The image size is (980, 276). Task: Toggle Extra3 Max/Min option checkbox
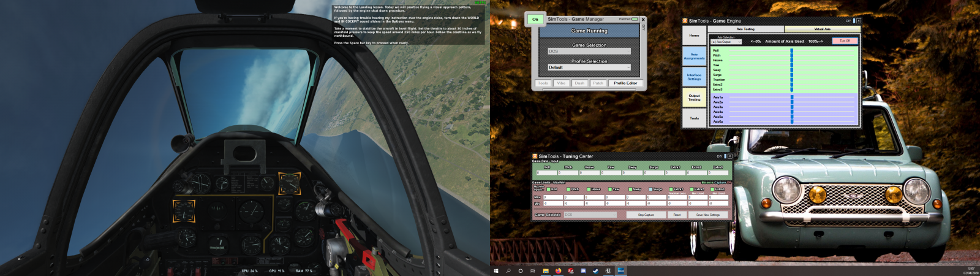712,189
